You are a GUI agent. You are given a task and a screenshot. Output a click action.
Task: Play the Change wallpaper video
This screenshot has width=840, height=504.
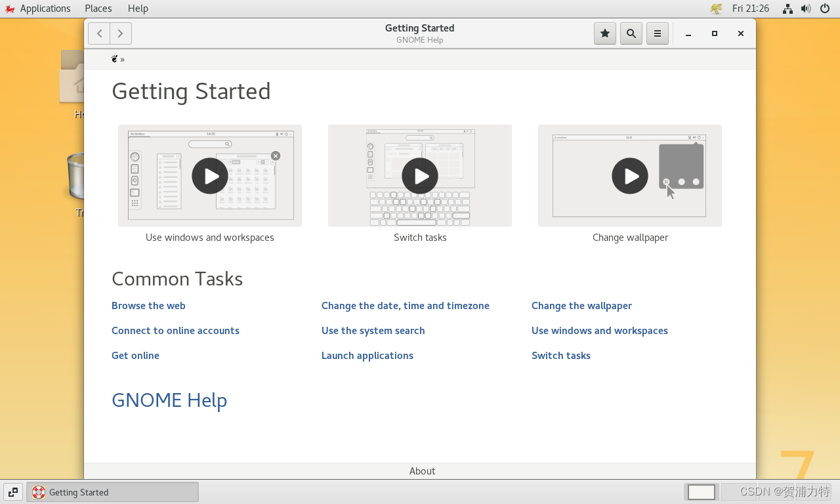630,176
